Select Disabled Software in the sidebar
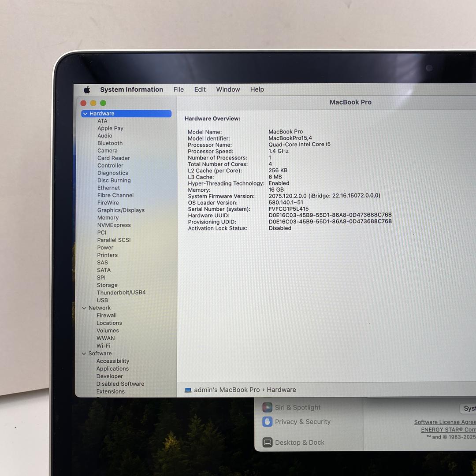This screenshot has width=476, height=476. coord(120,384)
